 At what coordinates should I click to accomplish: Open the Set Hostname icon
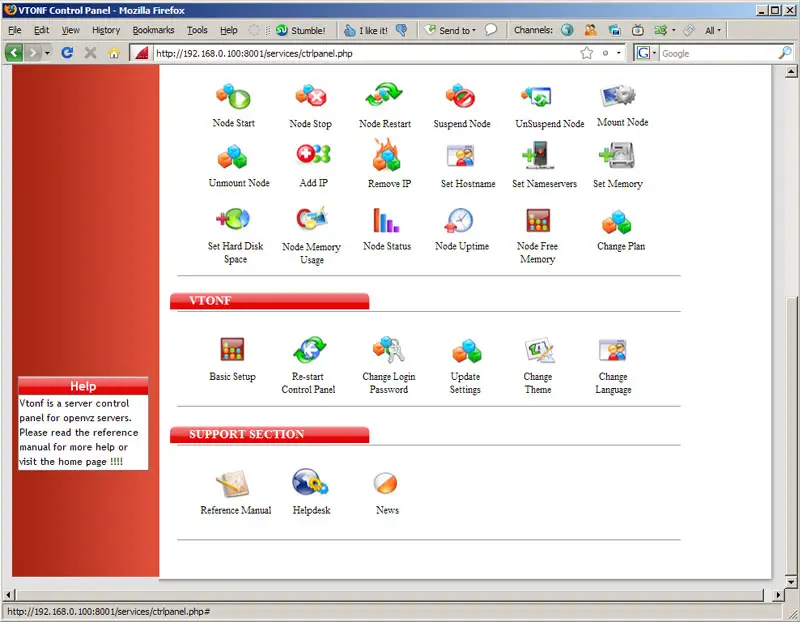pos(461,156)
